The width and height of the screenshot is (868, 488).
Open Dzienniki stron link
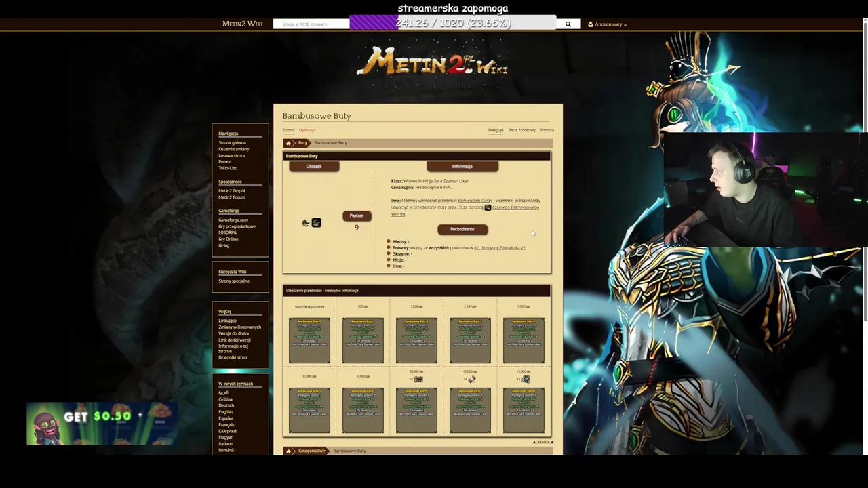[233, 357]
